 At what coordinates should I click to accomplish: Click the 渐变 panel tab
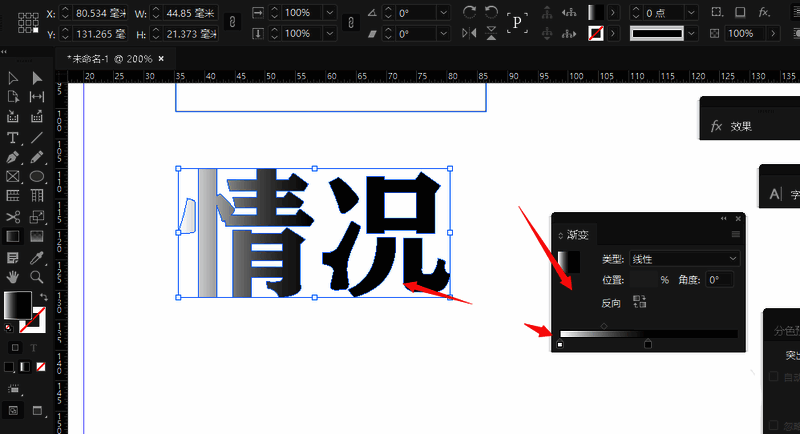point(578,234)
